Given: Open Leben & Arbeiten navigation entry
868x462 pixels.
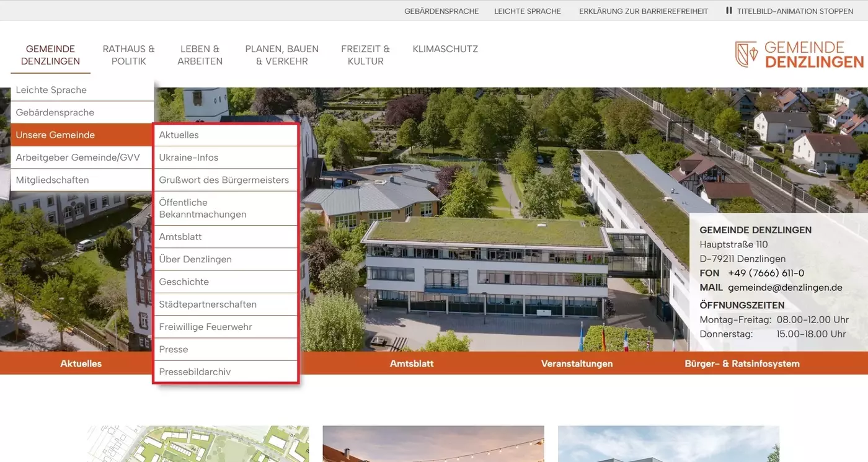Looking at the screenshot, I should click(x=200, y=55).
